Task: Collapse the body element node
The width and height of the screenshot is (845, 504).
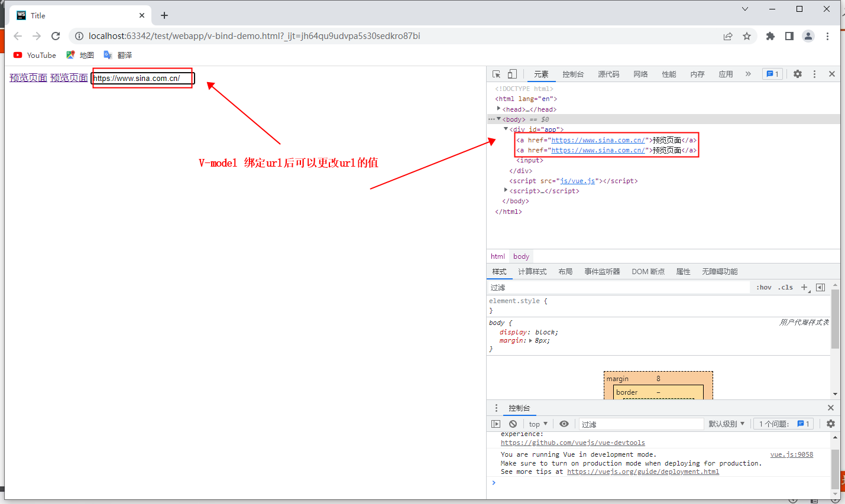Action: click(x=499, y=119)
